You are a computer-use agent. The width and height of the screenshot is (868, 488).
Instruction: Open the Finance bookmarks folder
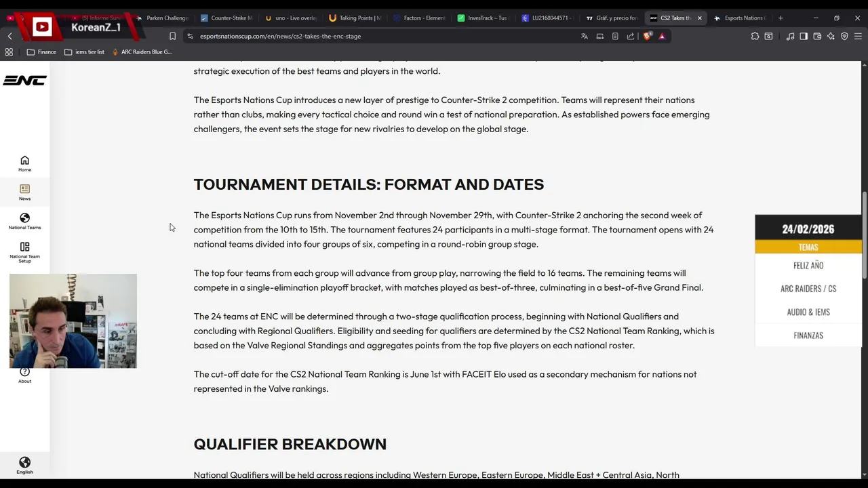[x=41, y=52]
